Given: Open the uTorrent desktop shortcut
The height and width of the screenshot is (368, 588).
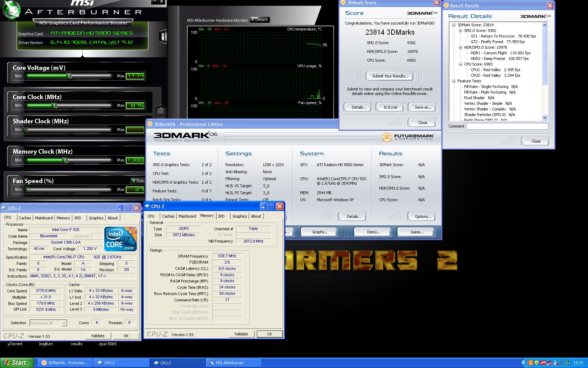Looking at the screenshot, I should coord(15,344).
